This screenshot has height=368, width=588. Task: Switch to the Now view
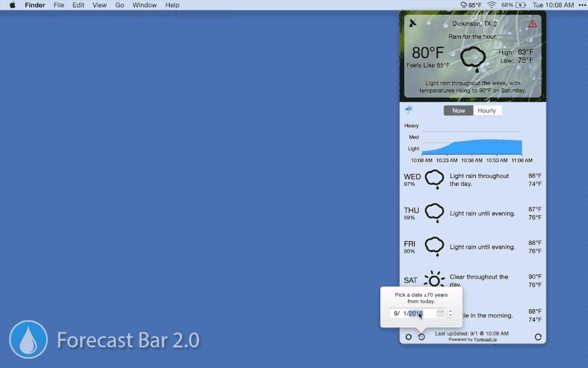pos(458,111)
